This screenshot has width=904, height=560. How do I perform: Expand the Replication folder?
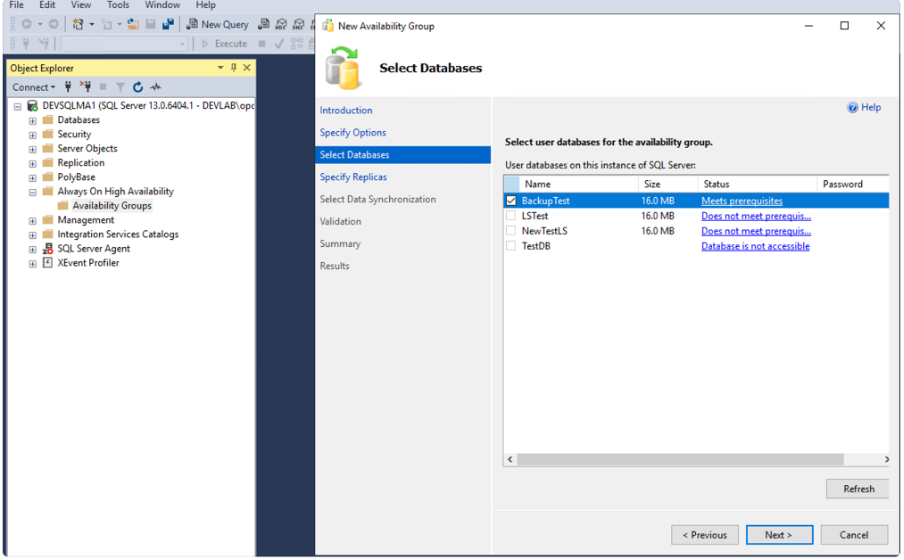click(x=33, y=164)
